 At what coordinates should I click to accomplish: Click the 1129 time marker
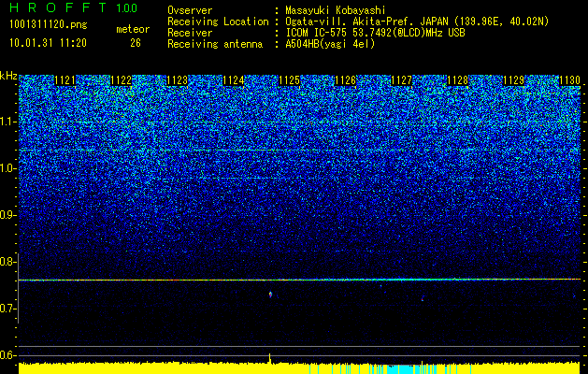click(x=513, y=80)
